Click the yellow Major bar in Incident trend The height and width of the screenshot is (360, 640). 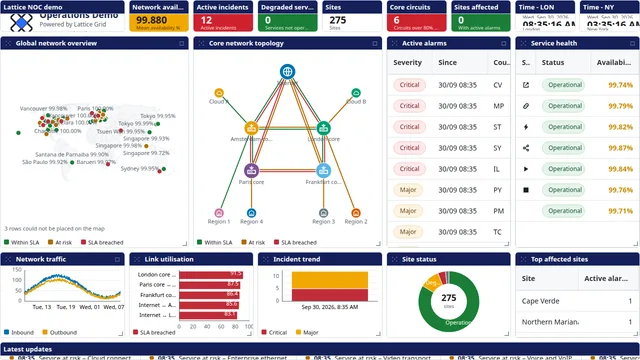pos(330,280)
